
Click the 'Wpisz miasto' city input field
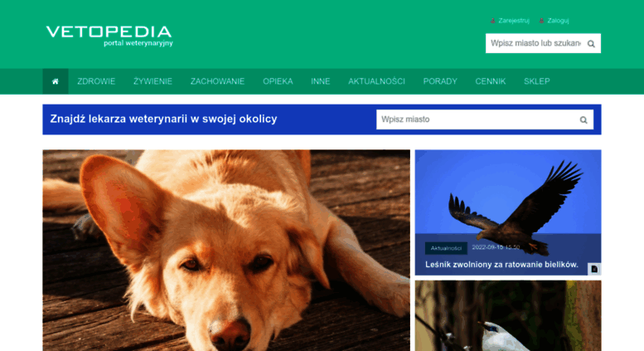click(477, 119)
